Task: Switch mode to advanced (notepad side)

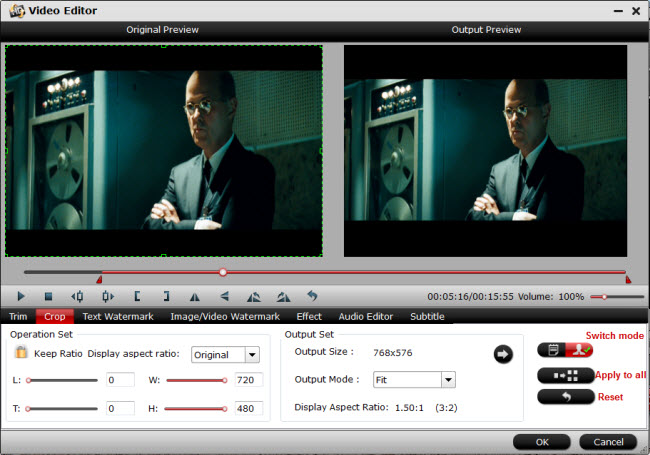Action: coord(552,351)
